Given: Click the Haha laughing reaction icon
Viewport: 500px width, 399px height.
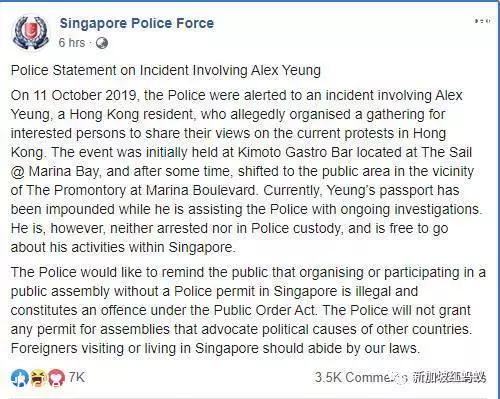Looking at the screenshot, I should click(38, 378).
